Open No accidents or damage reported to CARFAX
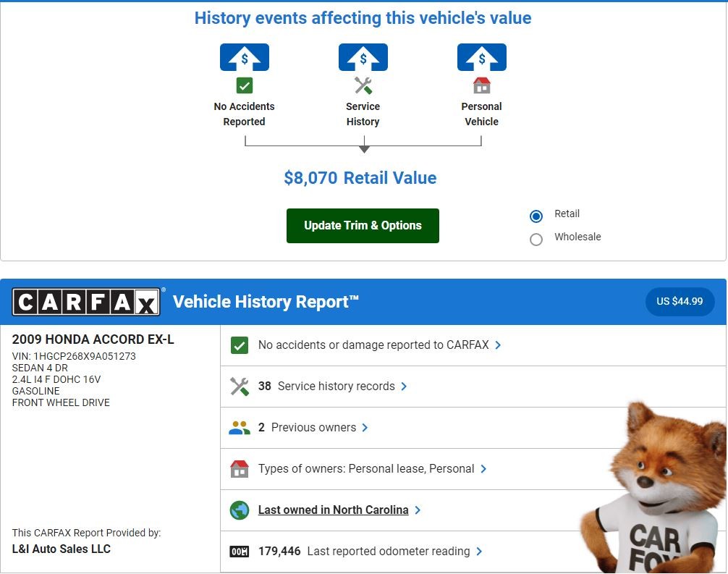 coord(373,345)
